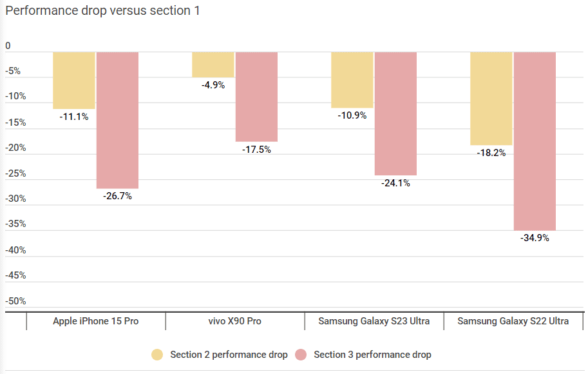The image size is (588, 374).
Task: Click the yellow Section 2 legend circle
Action: [x=158, y=355]
